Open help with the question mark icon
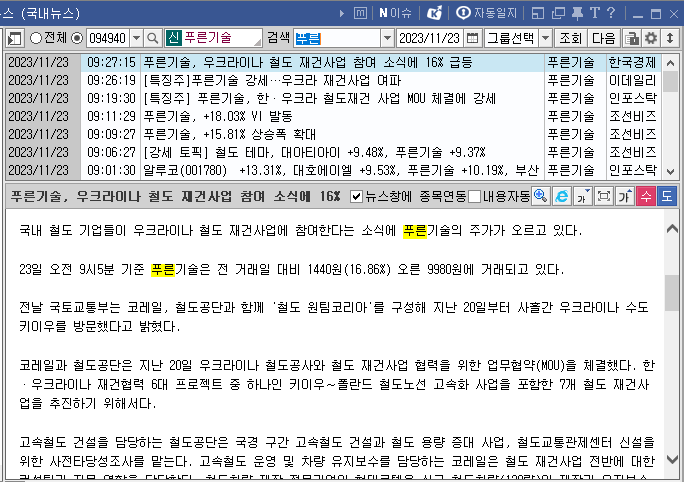Screen dimensions: 684x482 point(611,13)
